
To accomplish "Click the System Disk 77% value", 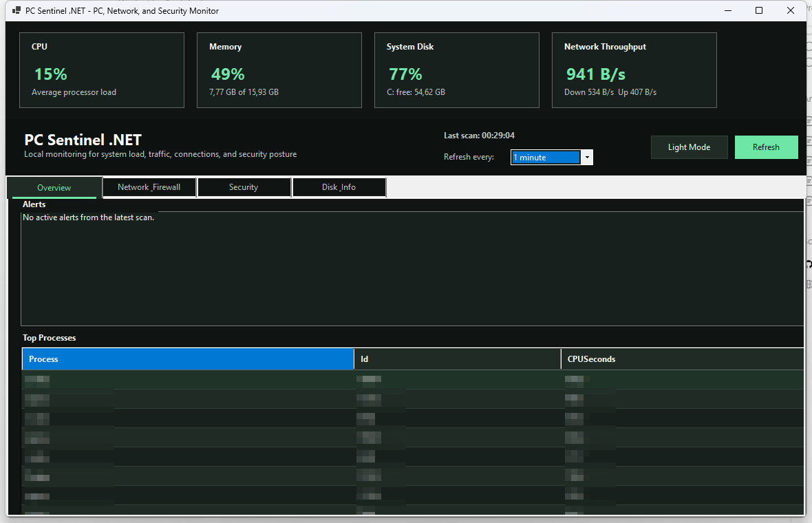I will (405, 74).
